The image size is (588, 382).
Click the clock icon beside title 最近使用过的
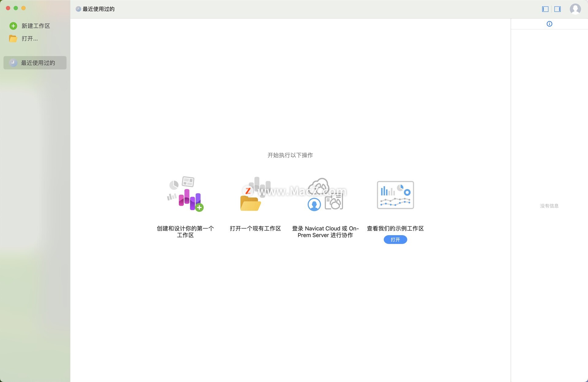[x=78, y=9]
